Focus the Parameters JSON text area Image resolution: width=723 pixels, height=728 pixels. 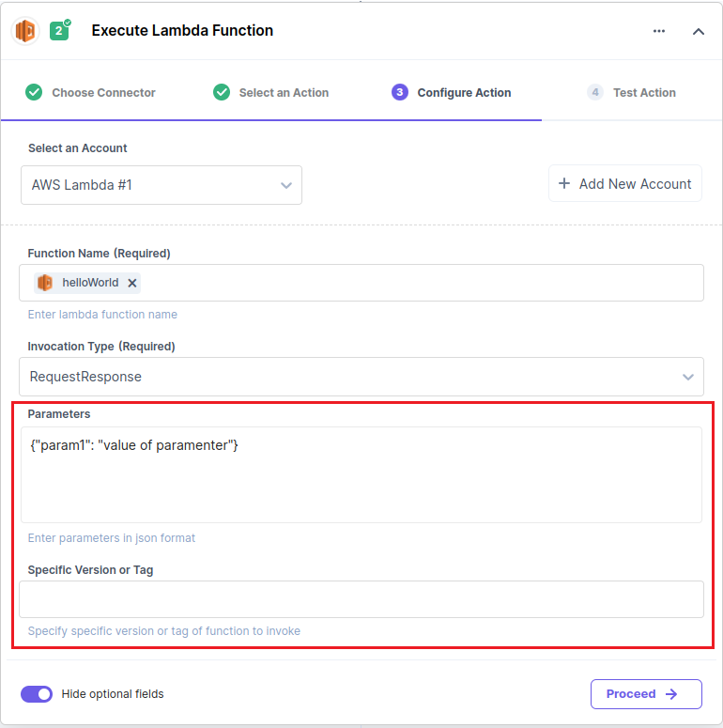point(361,475)
